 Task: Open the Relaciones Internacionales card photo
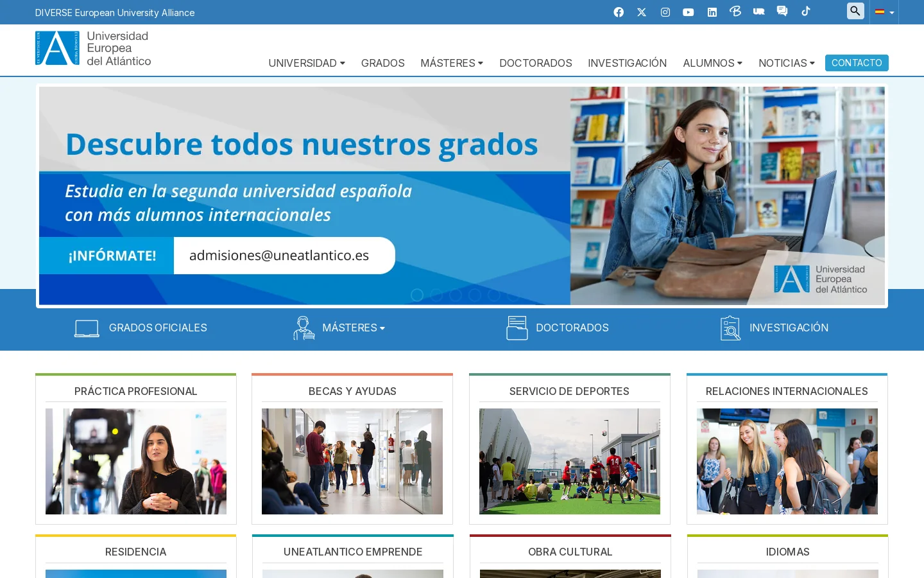point(787,461)
